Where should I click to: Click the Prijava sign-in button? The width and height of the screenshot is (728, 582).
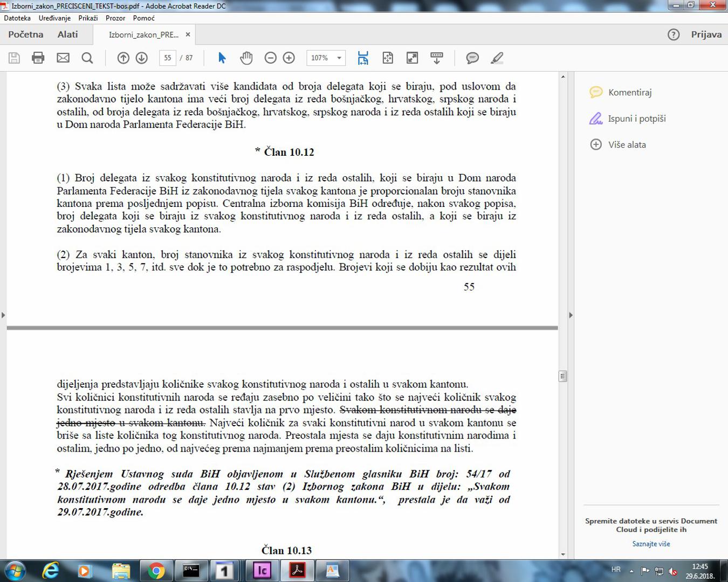click(x=706, y=34)
